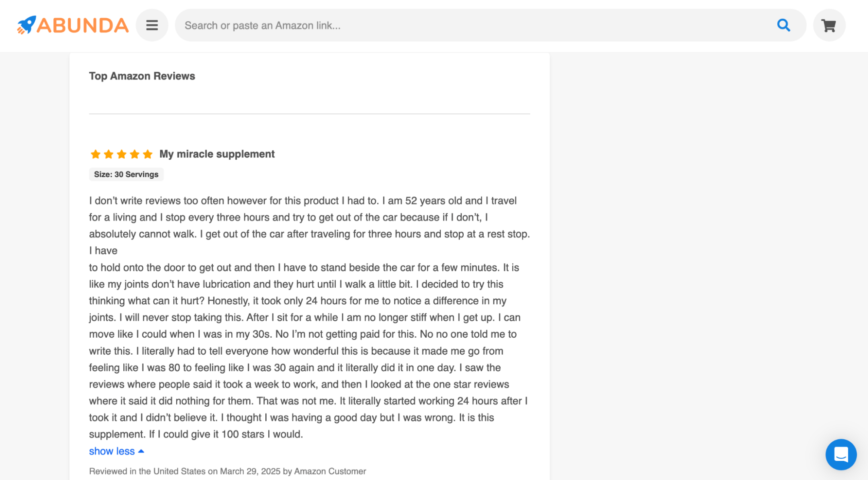Click the review body paragraph

coord(309,317)
